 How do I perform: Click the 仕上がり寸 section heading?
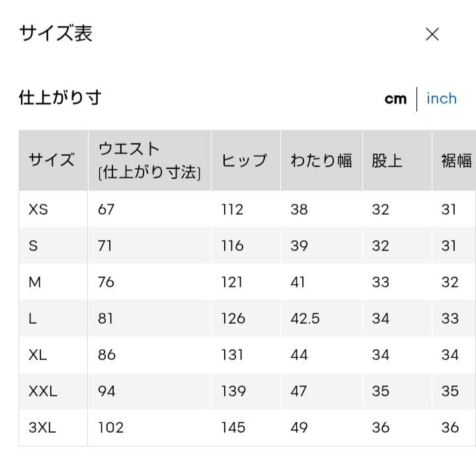(60, 98)
